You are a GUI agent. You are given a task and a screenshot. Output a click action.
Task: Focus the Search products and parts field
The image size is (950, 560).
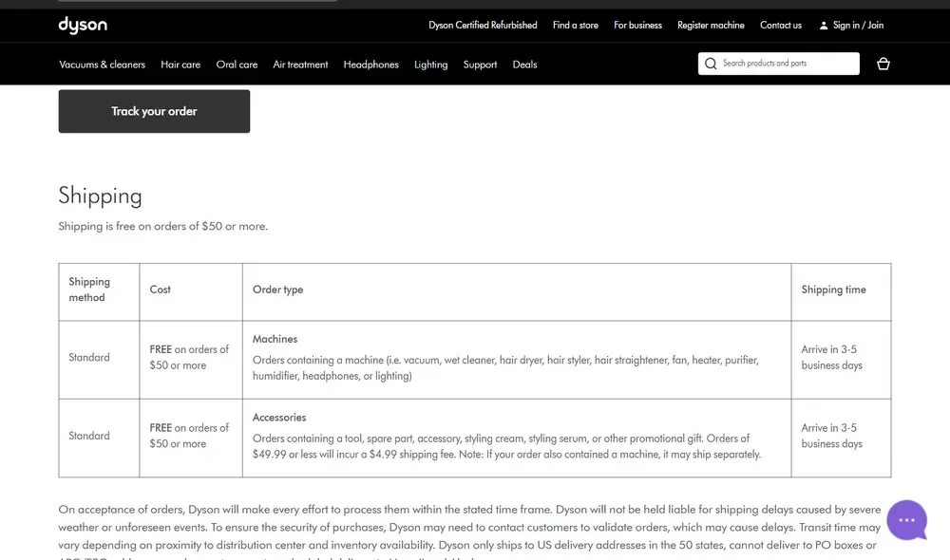pos(779,64)
